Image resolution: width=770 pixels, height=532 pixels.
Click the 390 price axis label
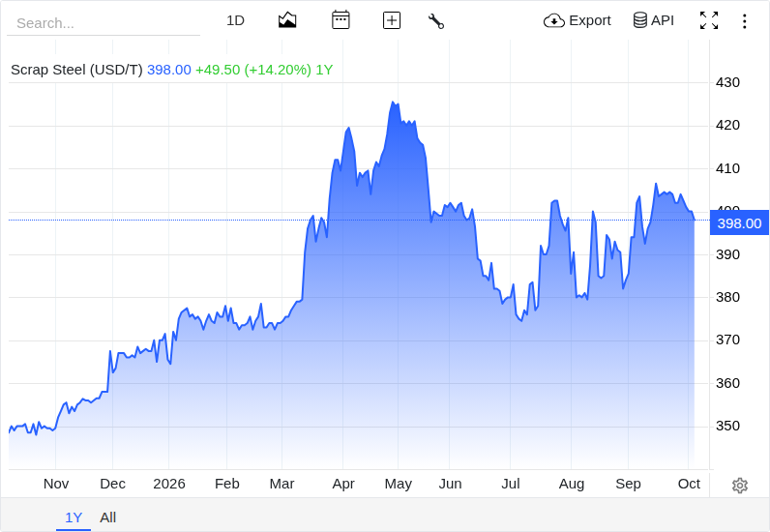pyautogui.click(x=727, y=254)
